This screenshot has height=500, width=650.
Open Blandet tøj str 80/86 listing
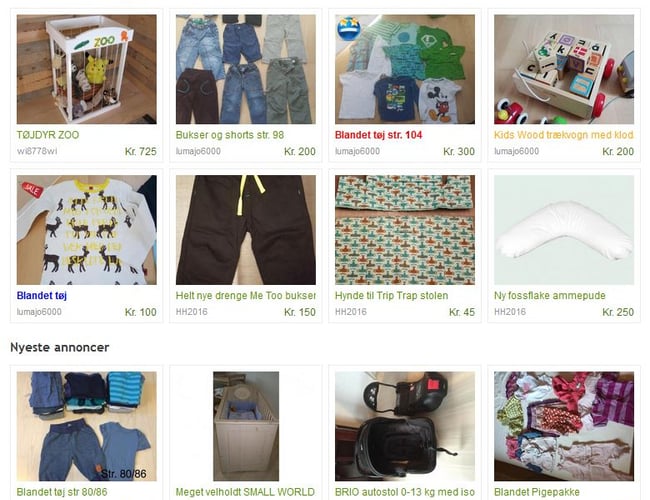point(62,492)
